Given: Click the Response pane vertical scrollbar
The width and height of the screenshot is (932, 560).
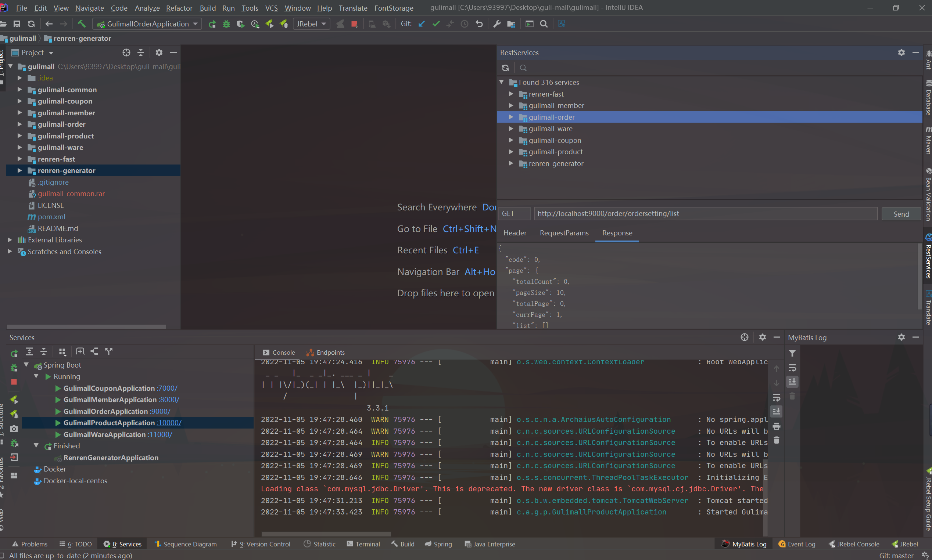Looking at the screenshot, I should [920, 276].
